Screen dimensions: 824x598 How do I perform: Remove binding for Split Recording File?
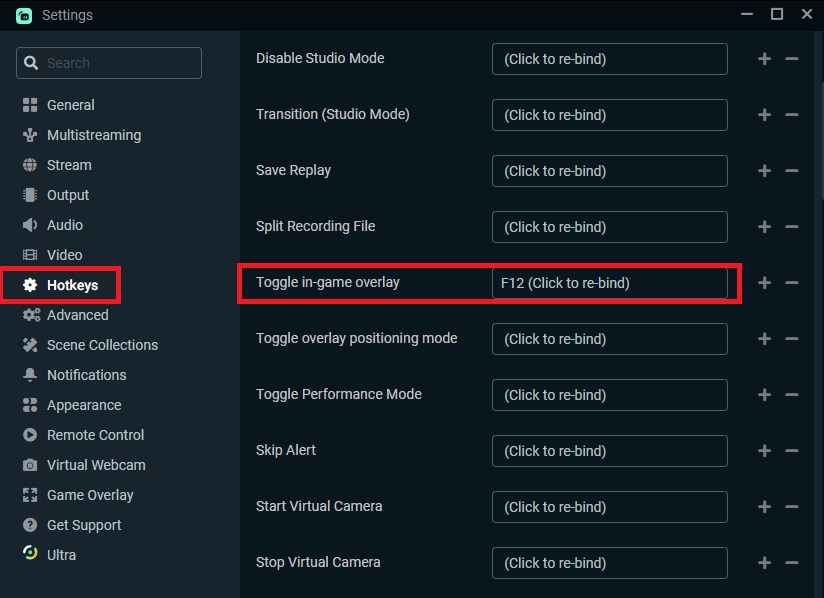792,227
